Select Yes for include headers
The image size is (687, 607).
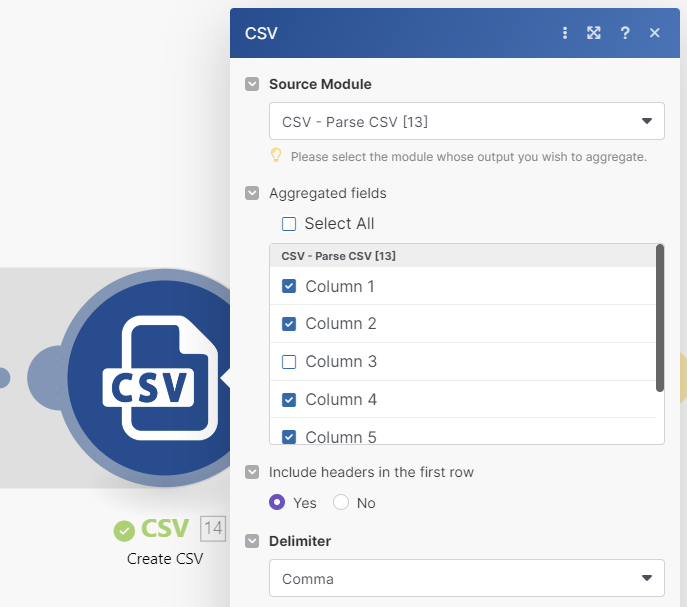[x=277, y=503]
